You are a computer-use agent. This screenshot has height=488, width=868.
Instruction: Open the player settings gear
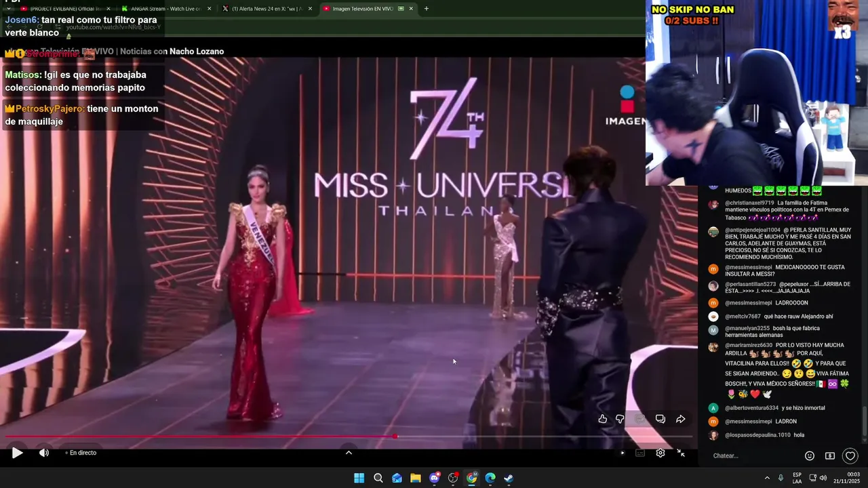tap(660, 453)
